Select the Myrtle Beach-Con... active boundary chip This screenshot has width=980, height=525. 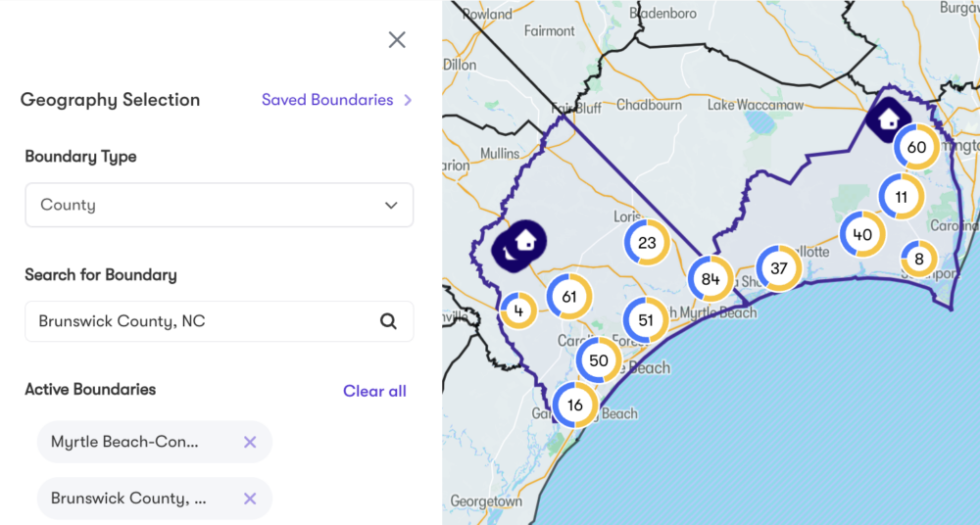point(127,443)
